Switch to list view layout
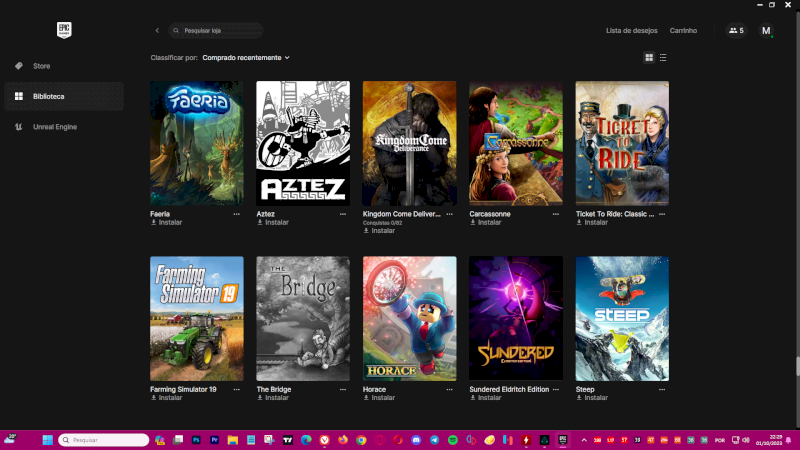The width and height of the screenshot is (800, 450). pyautogui.click(x=663, y=58)
